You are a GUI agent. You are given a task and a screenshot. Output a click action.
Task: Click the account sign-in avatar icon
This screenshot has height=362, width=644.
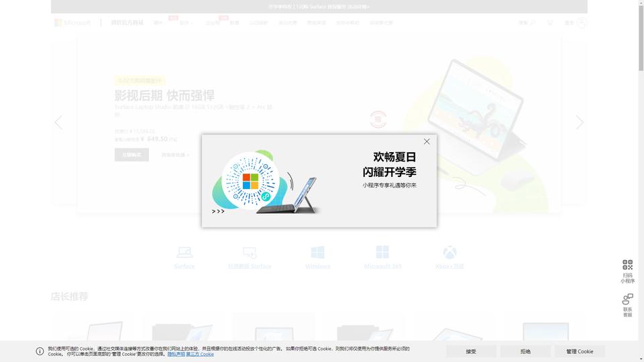coord(582,23)
